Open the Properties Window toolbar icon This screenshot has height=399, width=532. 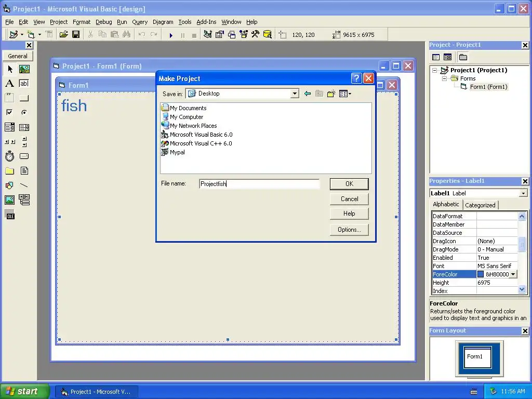[x=220, y=35]
